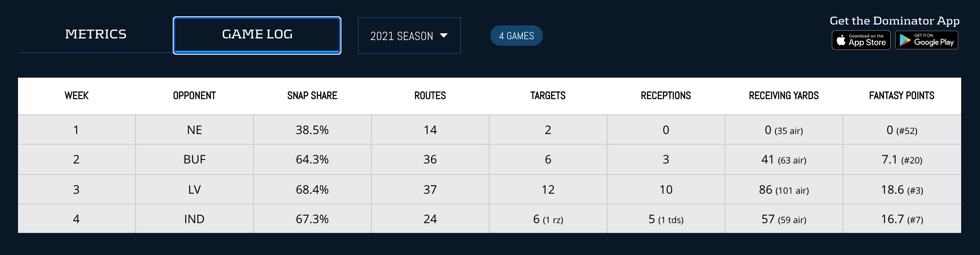
Task: Click the Get the Dominator App heading
Action: coord(894,21)
